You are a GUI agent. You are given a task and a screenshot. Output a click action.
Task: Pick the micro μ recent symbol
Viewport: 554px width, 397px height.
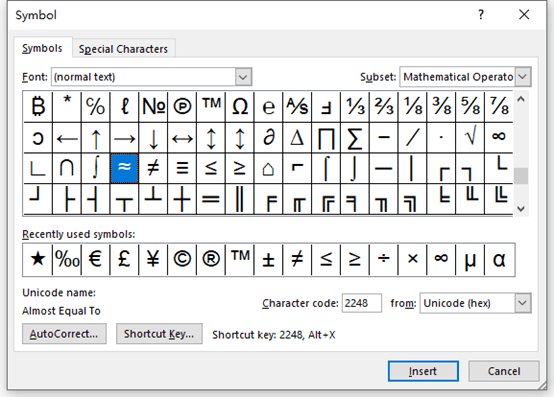[x=470, y=260]
